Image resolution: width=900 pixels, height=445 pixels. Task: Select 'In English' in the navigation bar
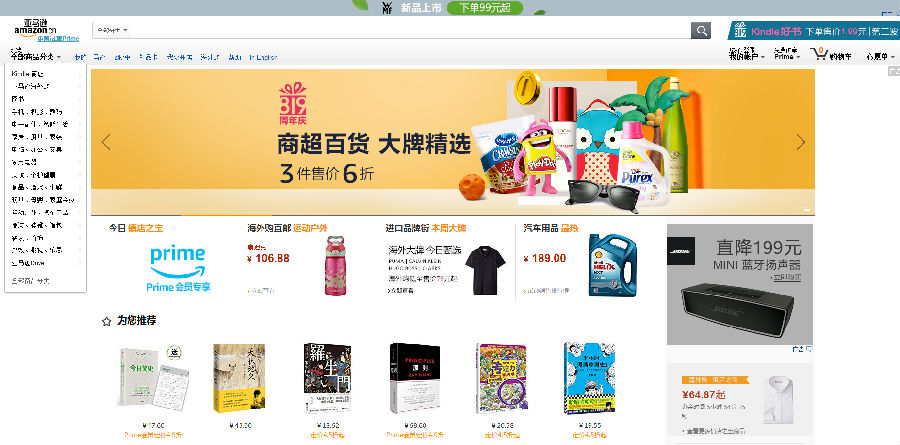[263, 57]
